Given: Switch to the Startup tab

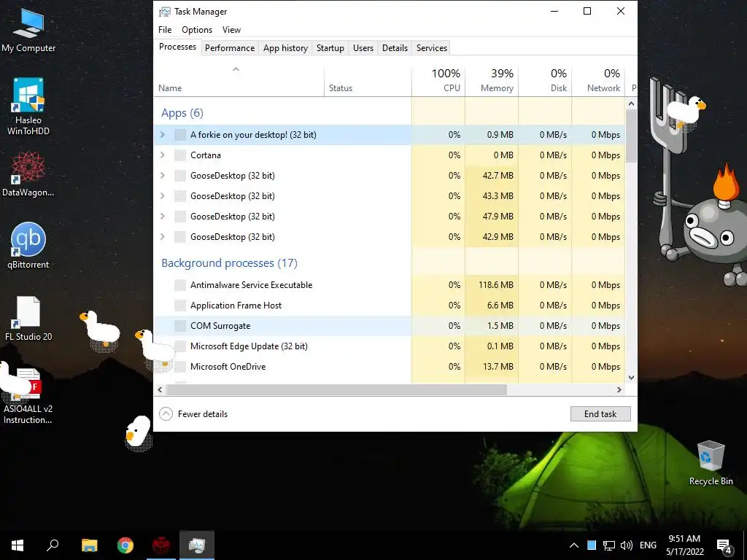Looking at the screenshot, I should (330, 48).
